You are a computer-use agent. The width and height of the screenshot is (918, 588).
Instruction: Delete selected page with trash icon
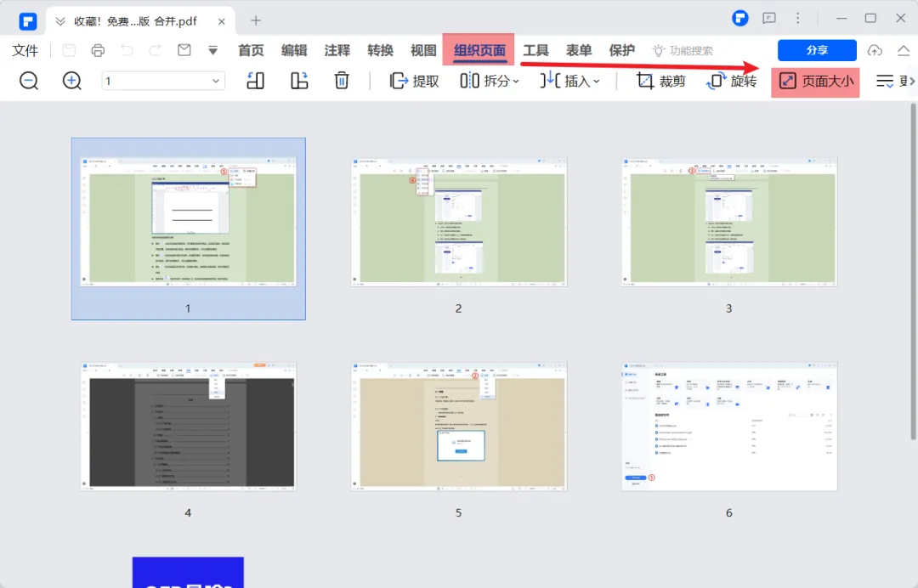click(x=342, y=81)
